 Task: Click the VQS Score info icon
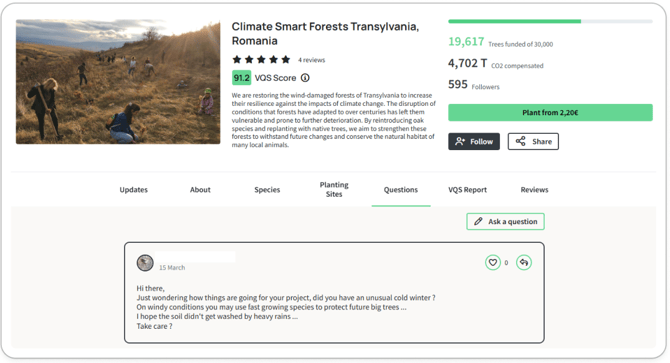tap(305, 78)
